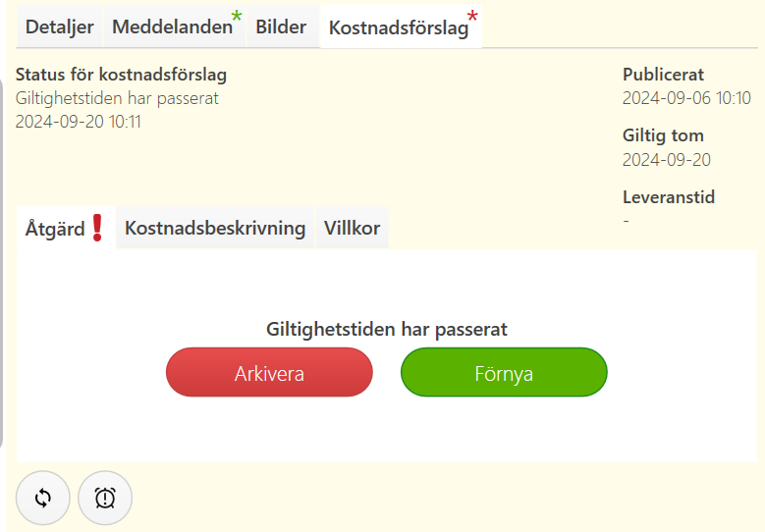Select the Åtgärd sub-tab
The height and width of the screenshot is (532, 765).
[x=66, y=228]
